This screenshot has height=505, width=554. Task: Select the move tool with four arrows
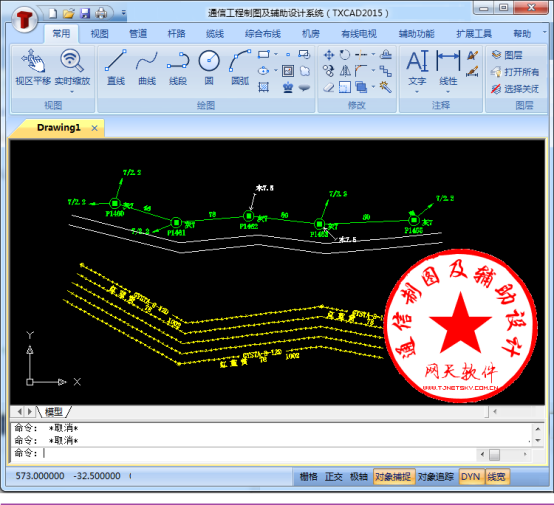tap(329, 55)
